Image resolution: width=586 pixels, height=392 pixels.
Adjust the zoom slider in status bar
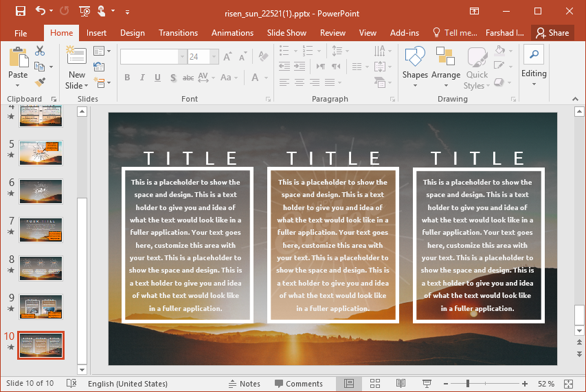469,384
